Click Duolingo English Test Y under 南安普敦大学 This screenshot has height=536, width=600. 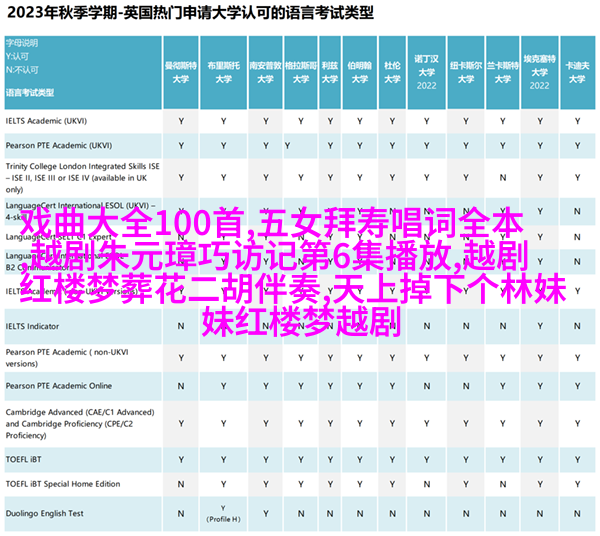[266, 514]
